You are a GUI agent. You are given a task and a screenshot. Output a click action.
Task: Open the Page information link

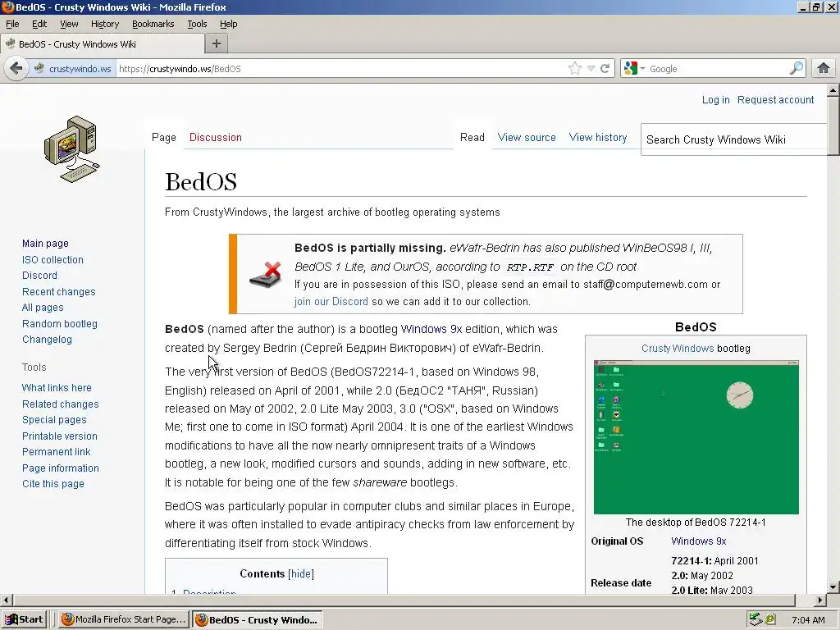coord(61,468)
